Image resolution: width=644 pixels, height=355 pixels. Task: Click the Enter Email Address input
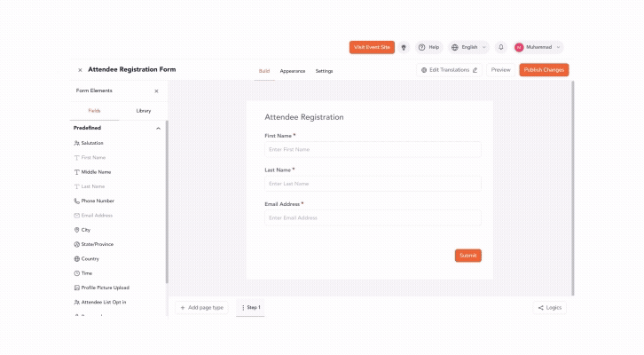(x=373, y=217)
